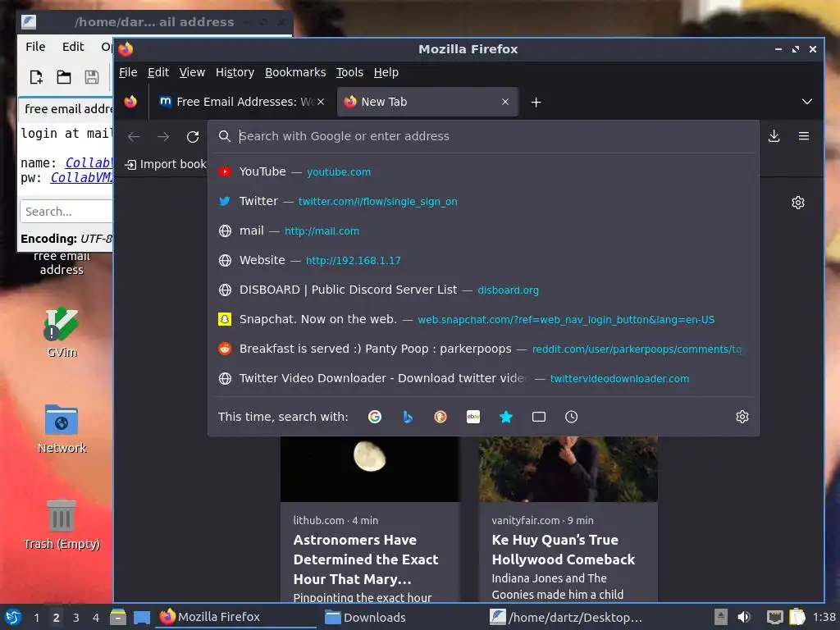The image size is (840, 630).
Task: Open Ke Huy Quan's True Hollywood Comeback headline
Action: pos(563,550)
